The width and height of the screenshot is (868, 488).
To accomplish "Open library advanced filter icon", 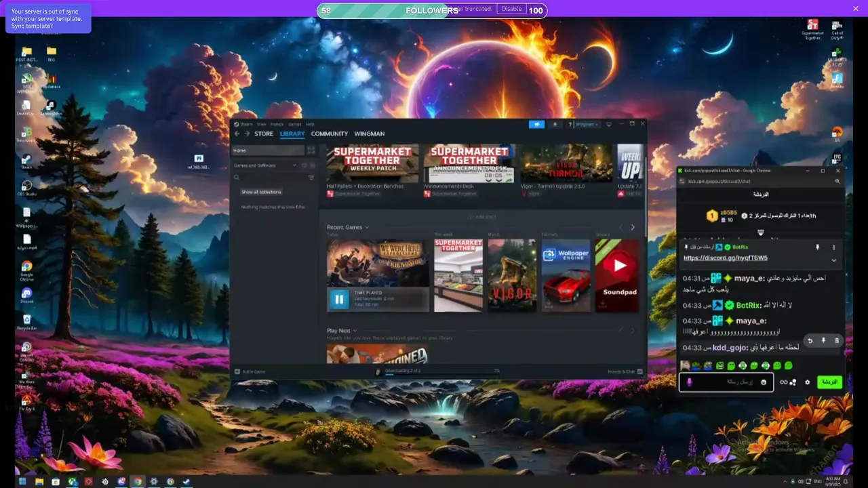I will pos(311,178).
